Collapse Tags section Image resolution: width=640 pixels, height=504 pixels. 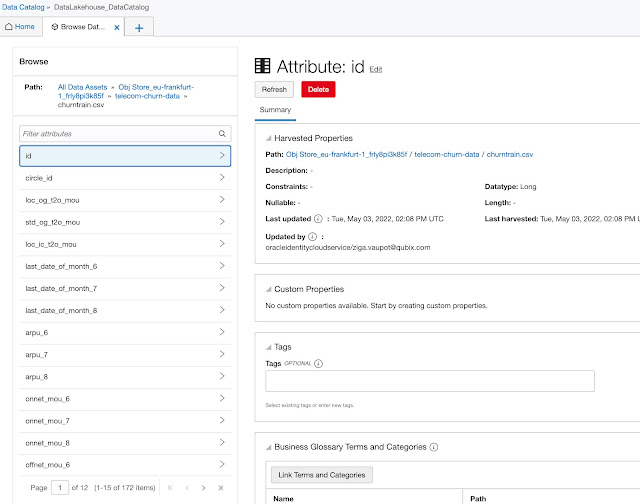click(x=269, y=347)
